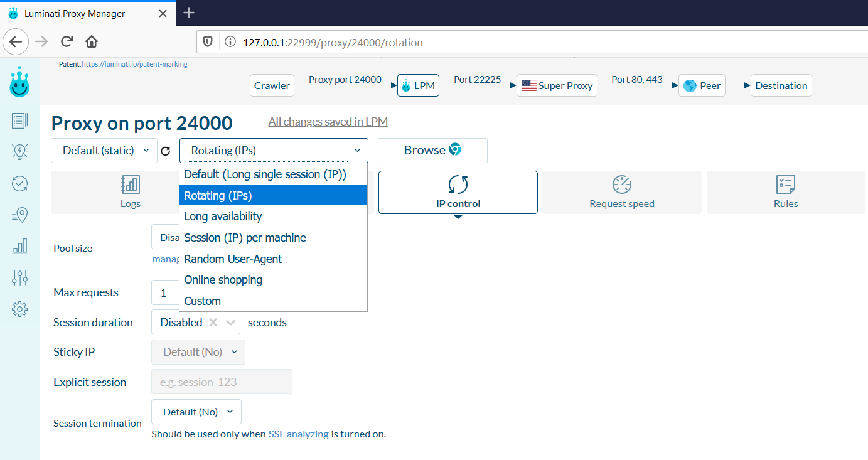Open the location pin sidebar icon
This screenshot has width=868, height=460.
point(19,215)
